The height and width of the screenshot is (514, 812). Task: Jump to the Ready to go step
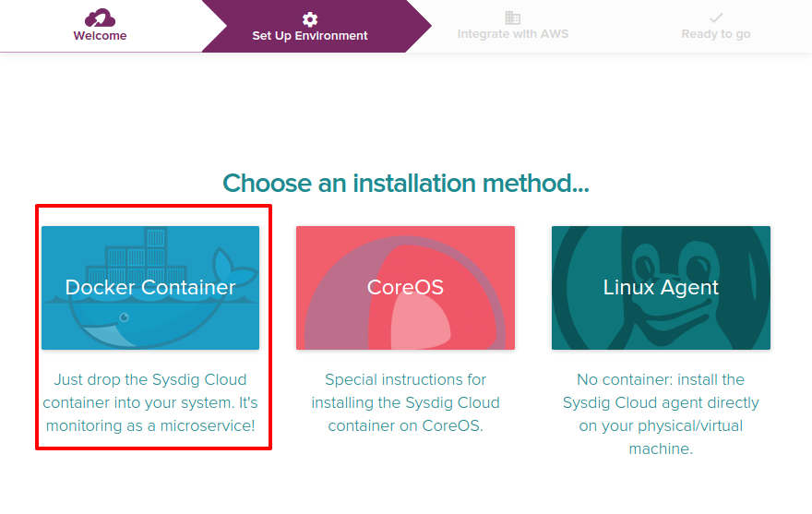click(x=716, y=26)
